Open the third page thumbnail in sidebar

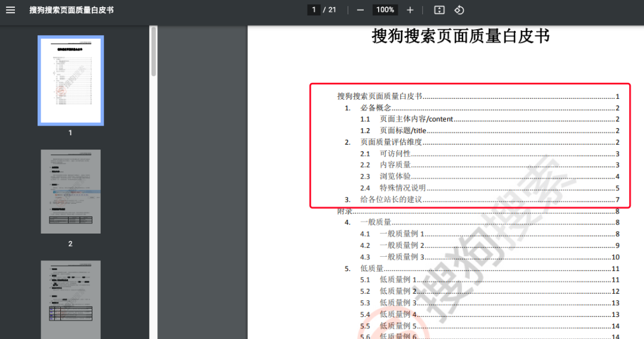coord(70,300)
